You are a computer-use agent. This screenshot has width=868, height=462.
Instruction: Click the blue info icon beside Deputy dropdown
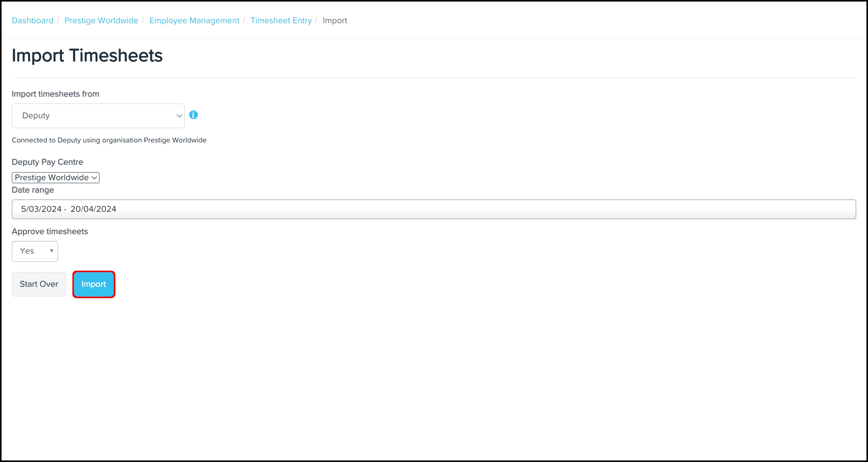pos(193,115)
